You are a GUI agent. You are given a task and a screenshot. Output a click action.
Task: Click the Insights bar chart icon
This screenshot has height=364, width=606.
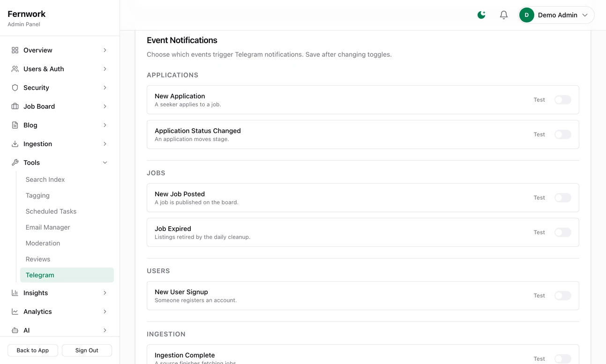[15, 293]
